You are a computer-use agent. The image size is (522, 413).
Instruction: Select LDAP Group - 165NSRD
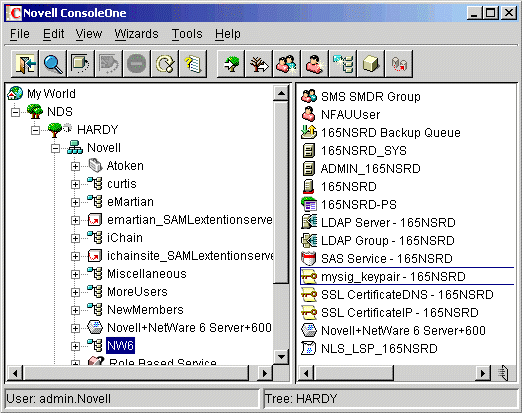coord(378,241)
